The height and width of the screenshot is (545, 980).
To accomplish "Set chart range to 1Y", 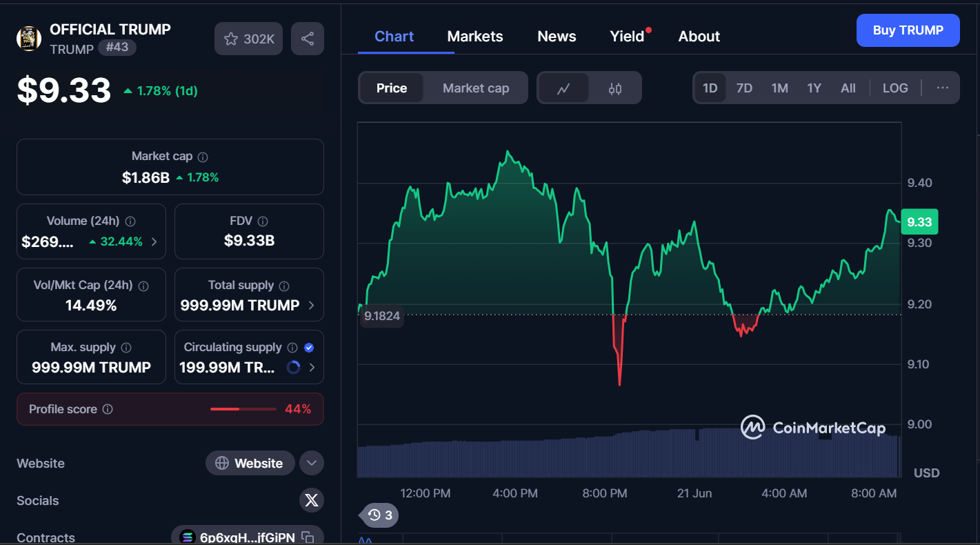I will coord(814,88).
